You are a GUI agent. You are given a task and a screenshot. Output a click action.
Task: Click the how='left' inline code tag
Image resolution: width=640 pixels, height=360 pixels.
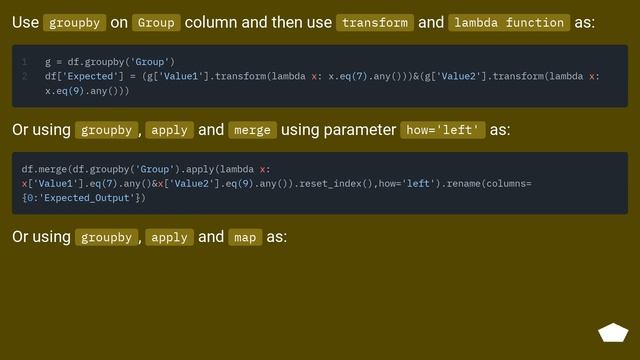[442, 130]
